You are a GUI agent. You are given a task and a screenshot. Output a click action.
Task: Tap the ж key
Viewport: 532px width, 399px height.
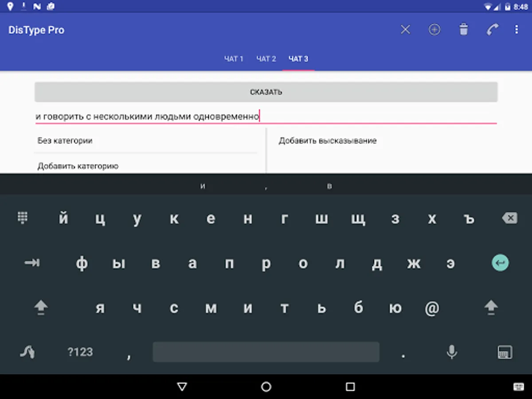tap(414, 263)
